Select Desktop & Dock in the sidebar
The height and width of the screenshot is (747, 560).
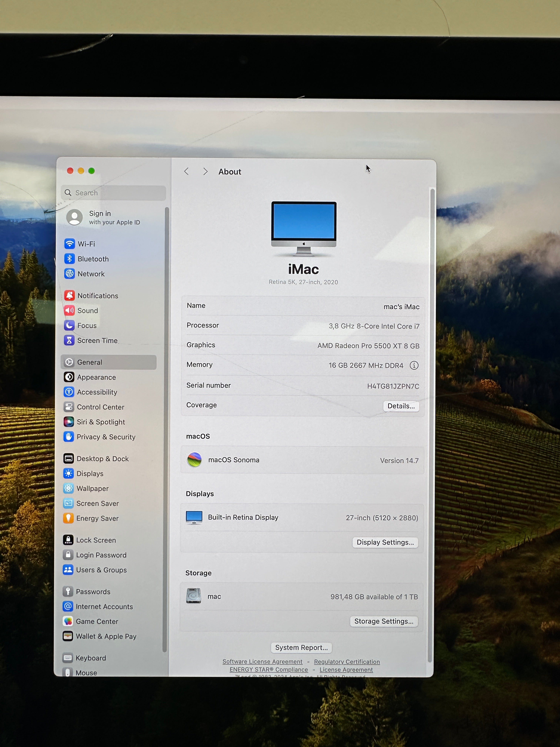pos(102,459)
